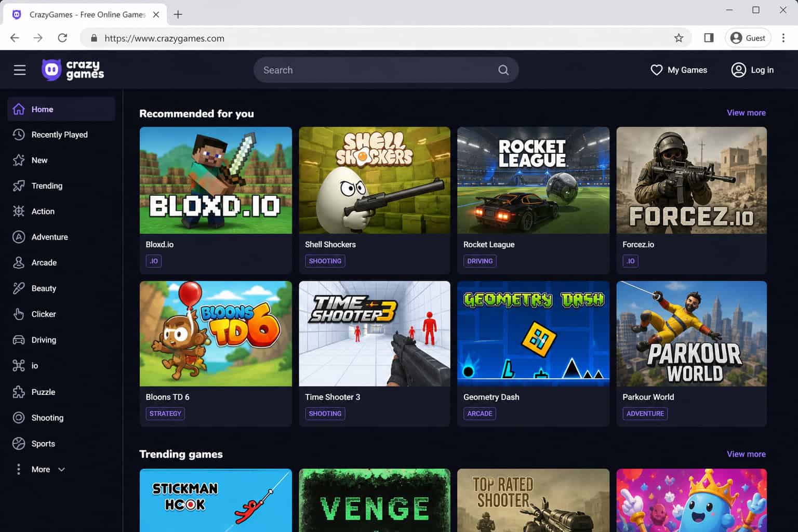Close the CrazyGames browser tab
Screen dimensions: 798x532
point(156,15)
